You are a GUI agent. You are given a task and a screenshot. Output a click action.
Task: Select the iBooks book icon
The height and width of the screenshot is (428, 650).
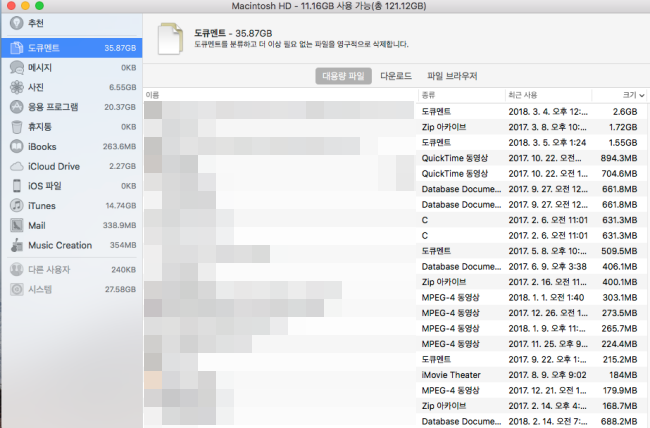click(17, 146)
